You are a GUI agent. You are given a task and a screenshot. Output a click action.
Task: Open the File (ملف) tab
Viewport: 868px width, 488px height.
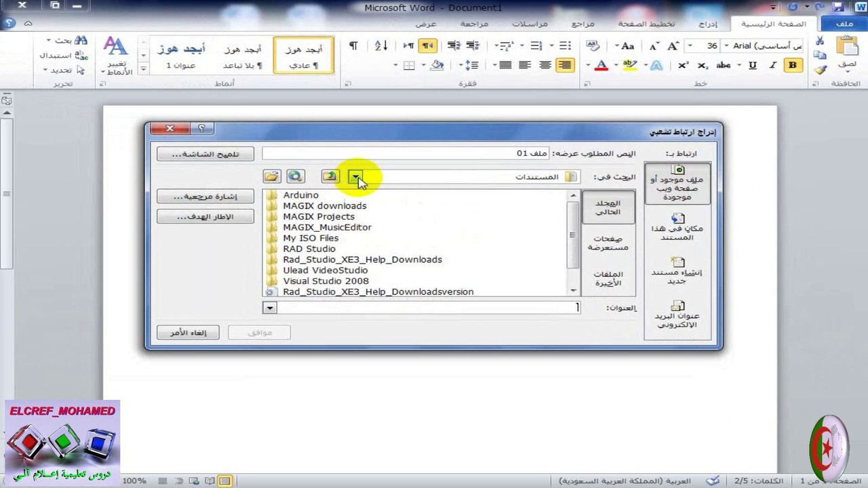pos(844,24)
